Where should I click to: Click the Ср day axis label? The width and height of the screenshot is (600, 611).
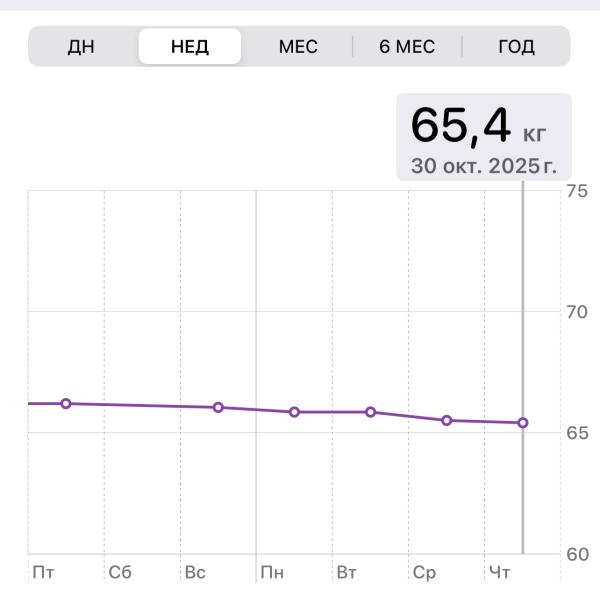tap(424, 573)
